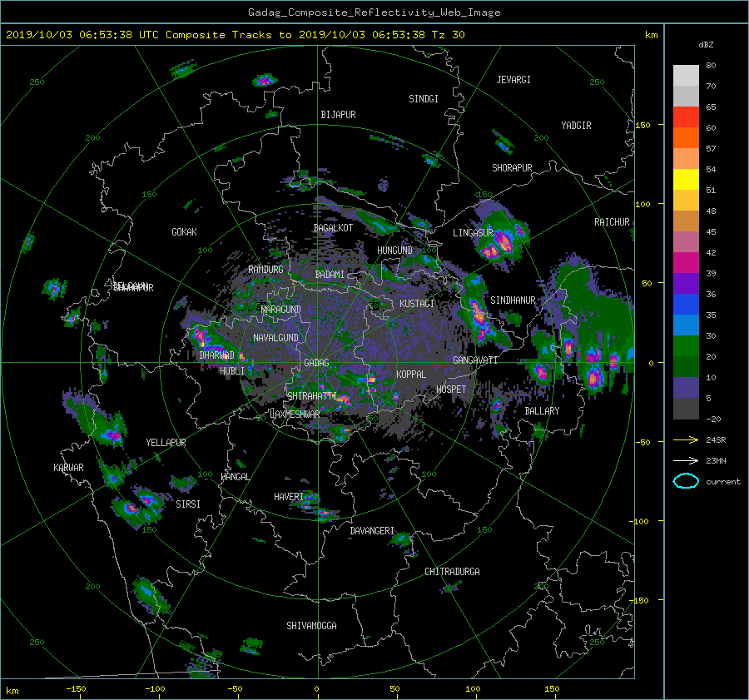The image size is (749, 700).
Task: Click the NAVALGUND city label
Action: 275,338
